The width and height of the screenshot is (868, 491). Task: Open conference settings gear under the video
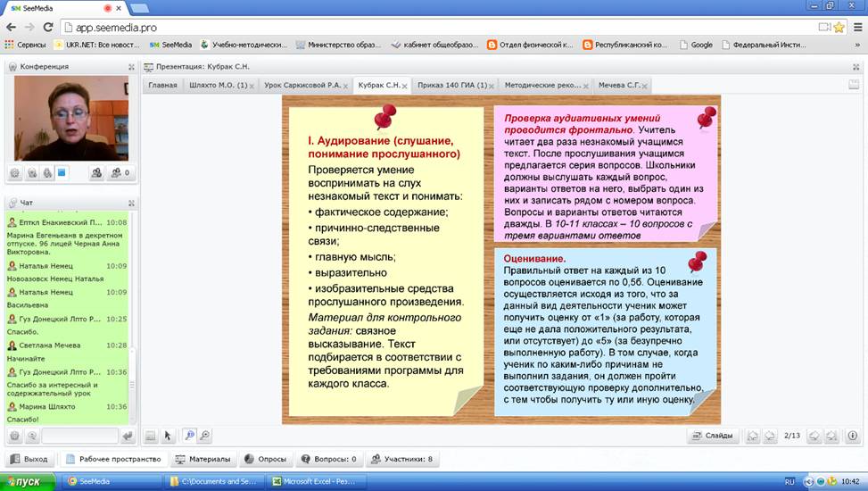(15, 173)
